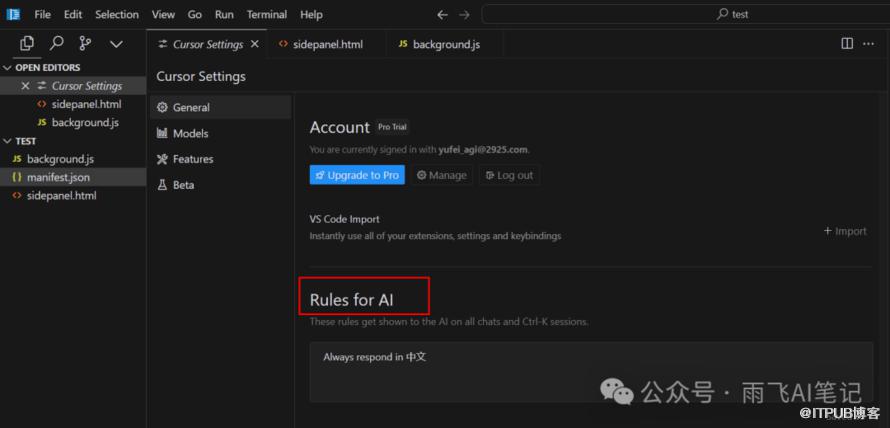Select the Cursor Settings tab

[207, 44]
